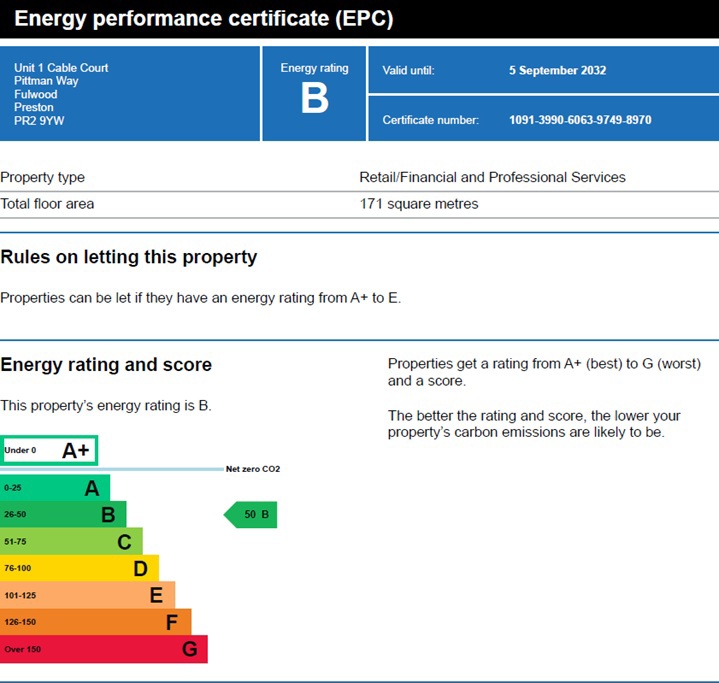
Task: Click the yellow D rating band (76-100)
Action: 79,569
